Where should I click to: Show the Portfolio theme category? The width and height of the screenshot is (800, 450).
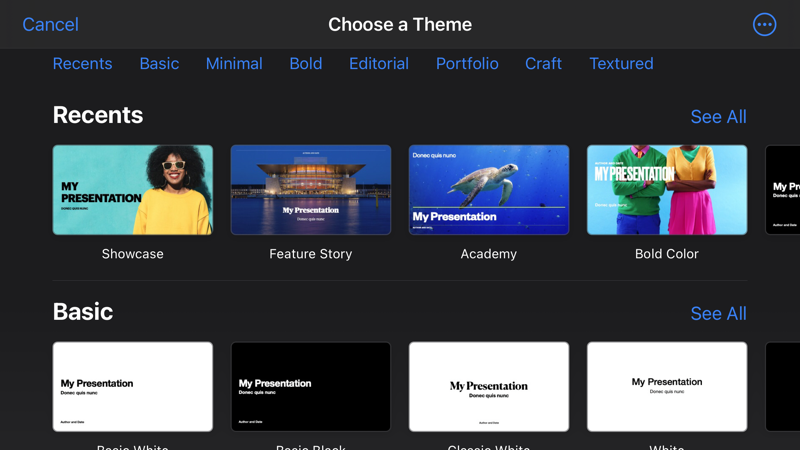point(467,63)
